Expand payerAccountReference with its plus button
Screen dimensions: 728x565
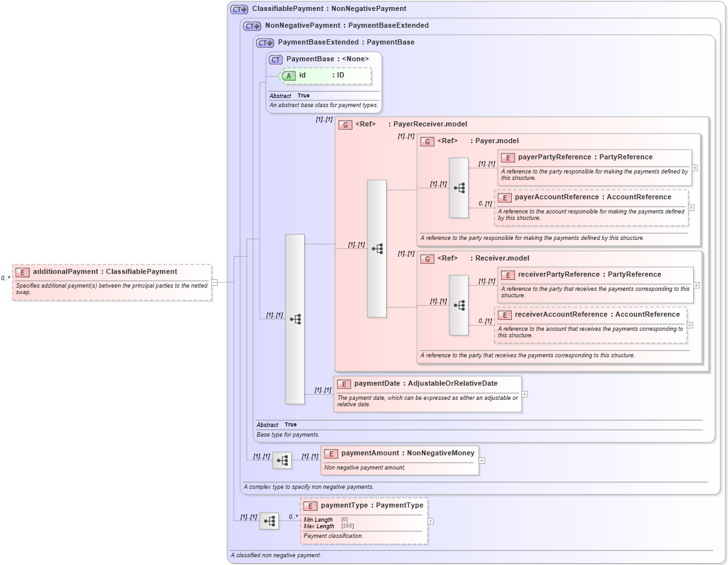pyautogui.click(x=690, y=207)
